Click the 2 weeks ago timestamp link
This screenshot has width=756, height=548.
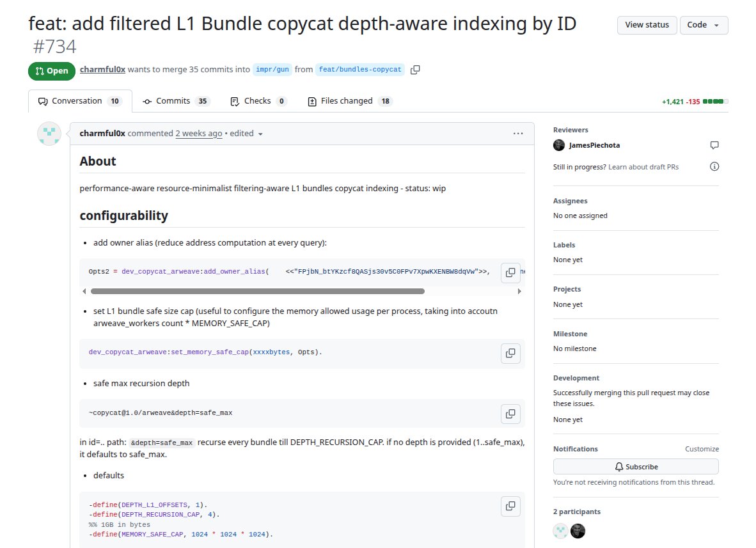(x=199, y=134)
